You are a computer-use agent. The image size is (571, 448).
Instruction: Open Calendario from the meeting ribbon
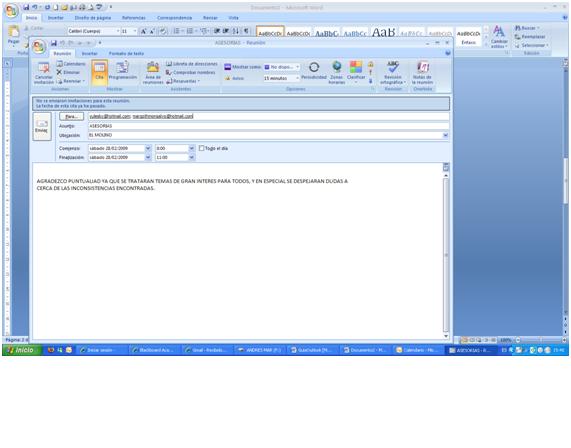point(71,64)
